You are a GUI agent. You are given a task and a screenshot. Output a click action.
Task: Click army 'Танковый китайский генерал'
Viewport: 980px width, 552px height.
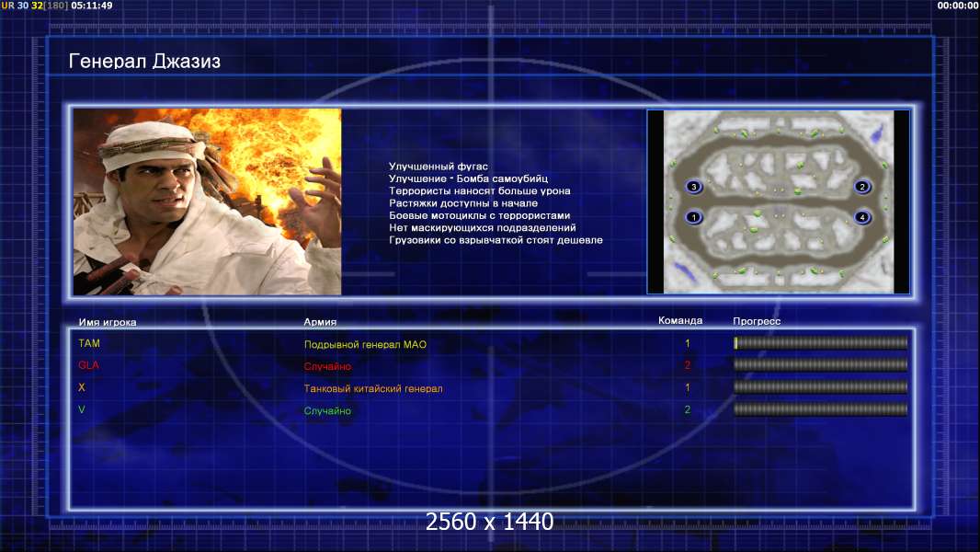[373, 388]
